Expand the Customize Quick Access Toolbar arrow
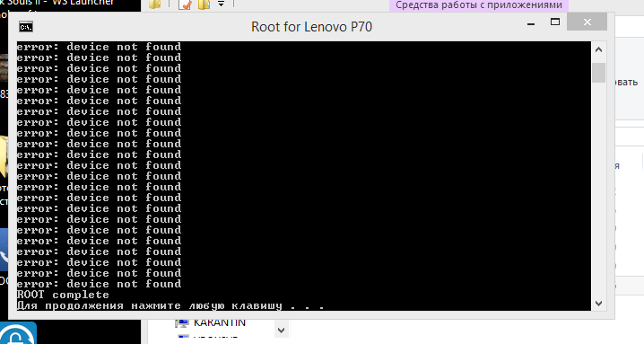Screen dimensions: 644x344 pyautogui.click(x=221, y=4)
